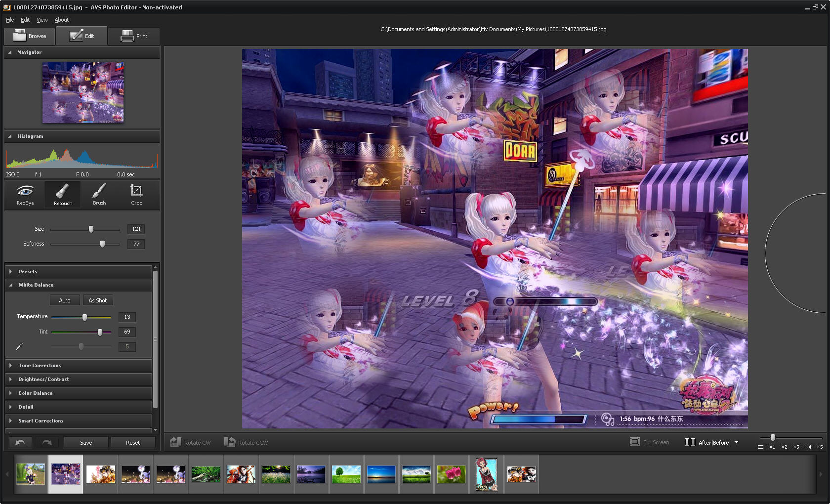Open the About menu

point(62,20)
